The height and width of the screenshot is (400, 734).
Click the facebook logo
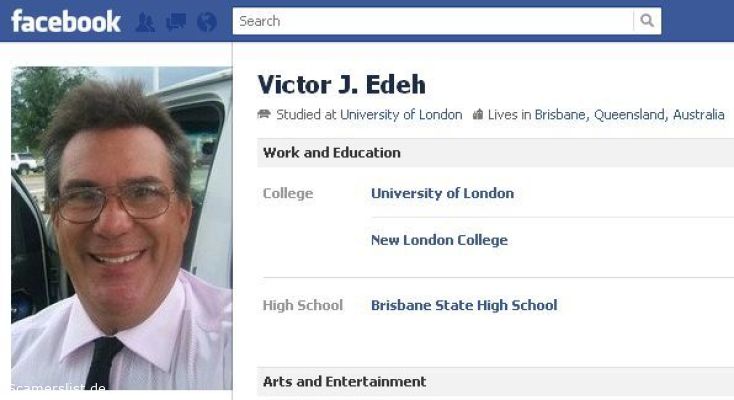pyautogui.click(x=66, y=22)
